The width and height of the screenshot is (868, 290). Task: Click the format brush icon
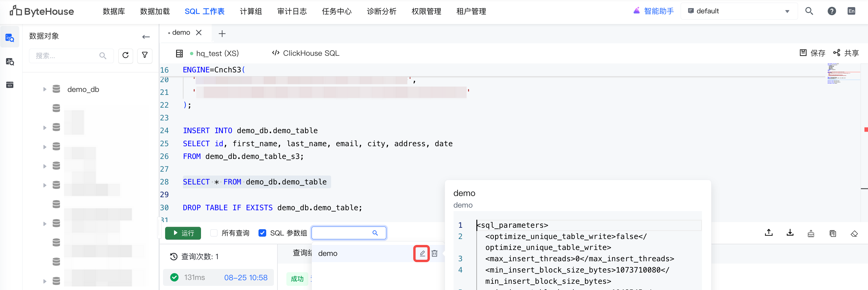point(811,233)
